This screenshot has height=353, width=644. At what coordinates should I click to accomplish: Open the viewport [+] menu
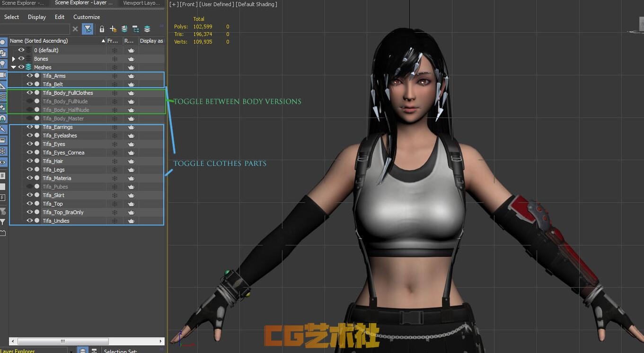[x=174, y=4]
